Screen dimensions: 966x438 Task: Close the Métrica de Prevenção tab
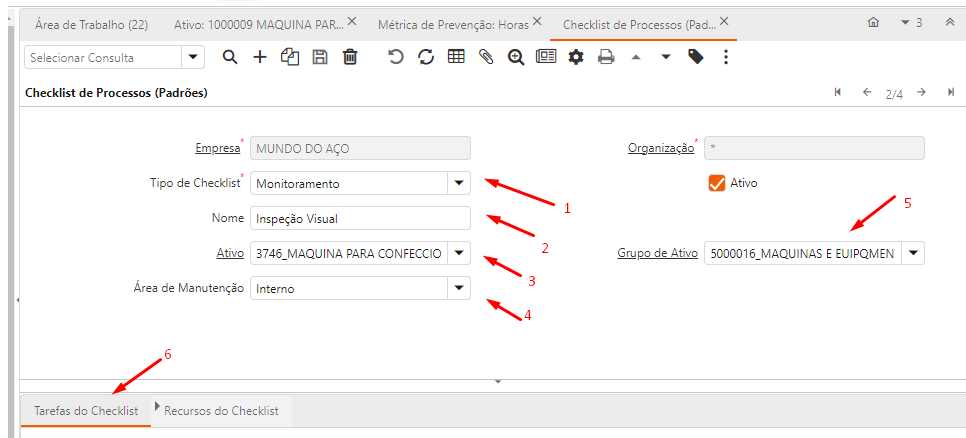[x=537, y=22]
